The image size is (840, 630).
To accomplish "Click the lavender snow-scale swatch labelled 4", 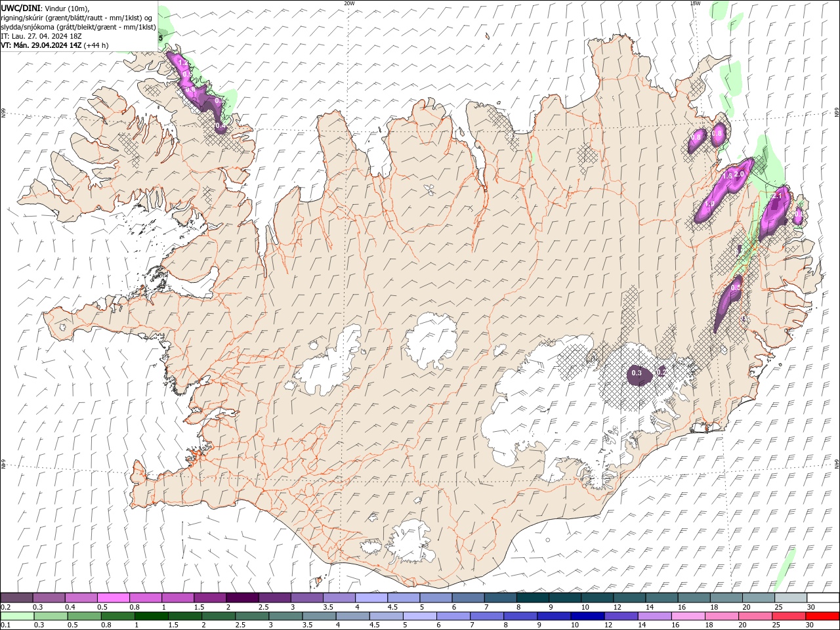I will tap(371, 598).
